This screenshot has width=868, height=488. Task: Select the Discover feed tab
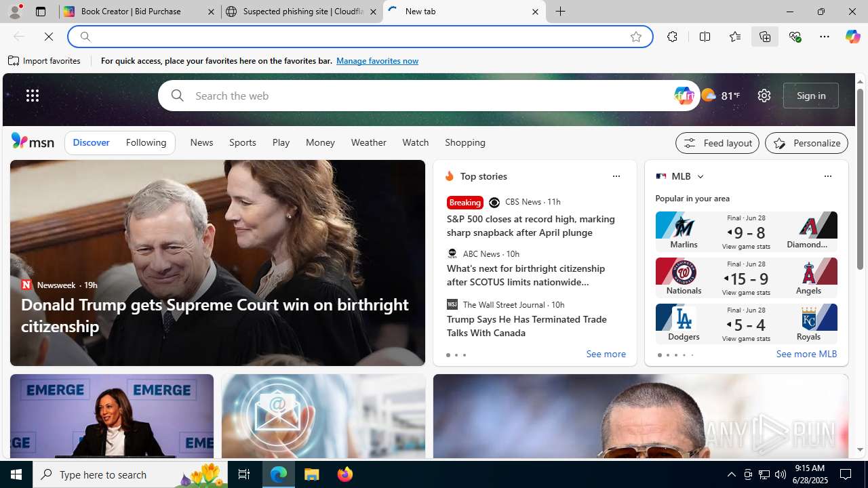pyautogui.click(x=91, y=142)
